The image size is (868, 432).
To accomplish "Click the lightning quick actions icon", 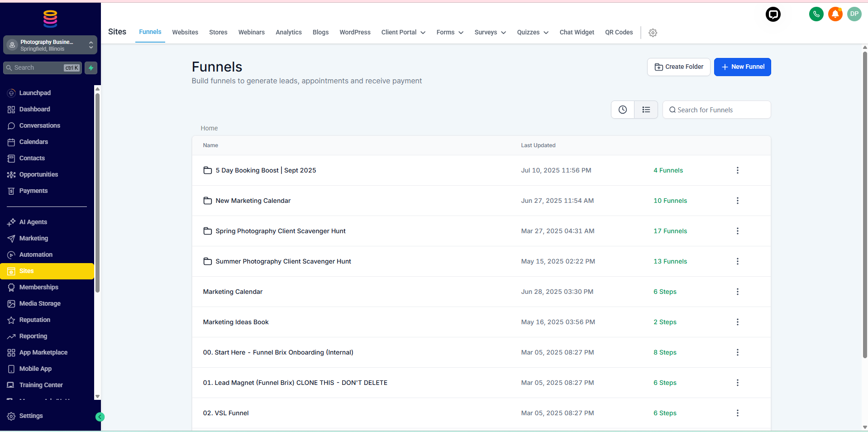I will click(x=91, y=68).
